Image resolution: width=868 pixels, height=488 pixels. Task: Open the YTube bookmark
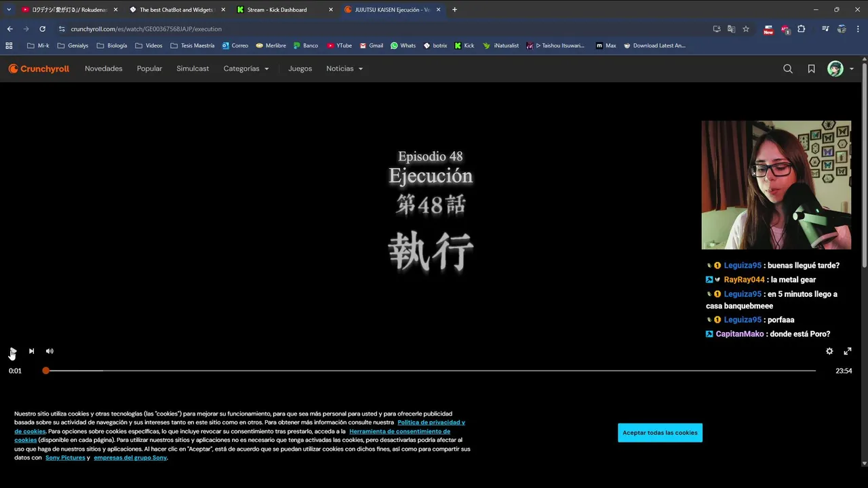(339, 45)
